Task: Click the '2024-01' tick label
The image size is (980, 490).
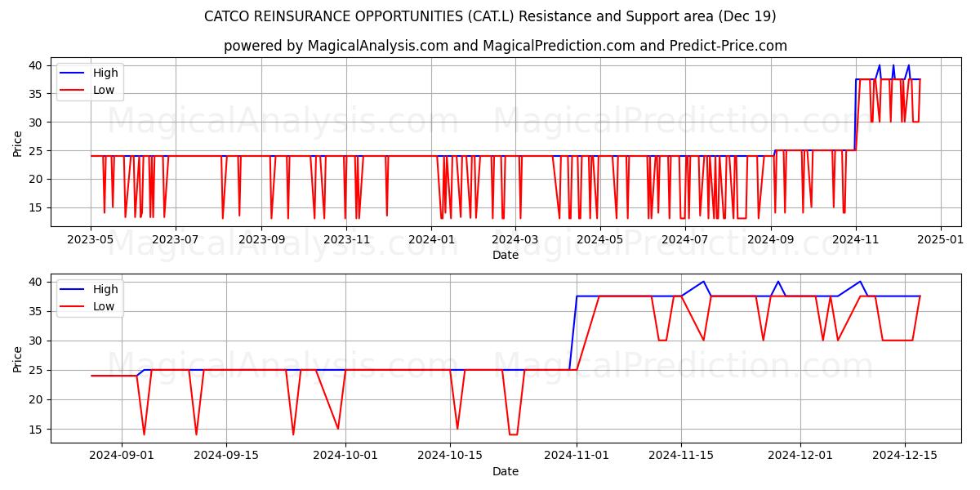Action: (432, 239)
